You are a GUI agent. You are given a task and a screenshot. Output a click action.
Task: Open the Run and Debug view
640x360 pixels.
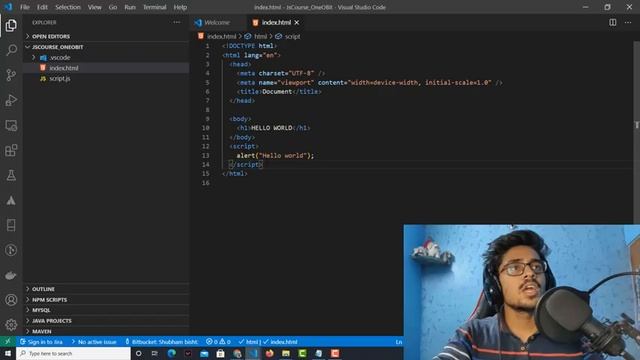(x=11, y=100)
